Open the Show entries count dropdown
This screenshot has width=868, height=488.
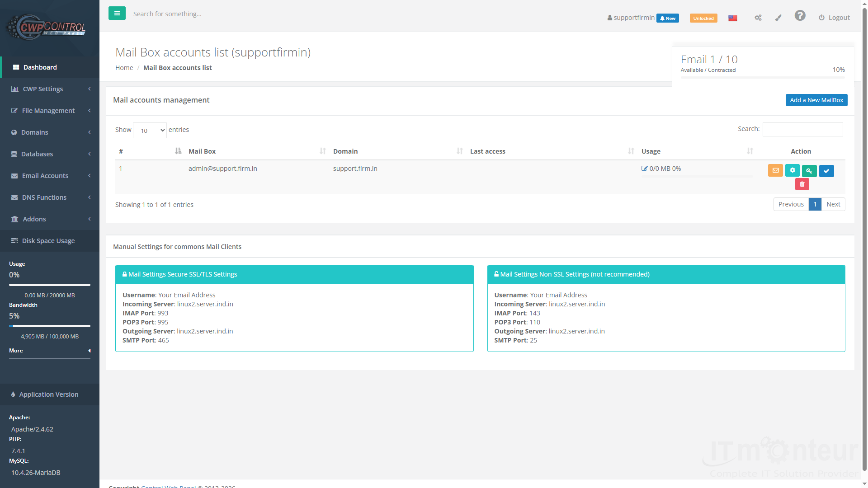tap(150, 130)
